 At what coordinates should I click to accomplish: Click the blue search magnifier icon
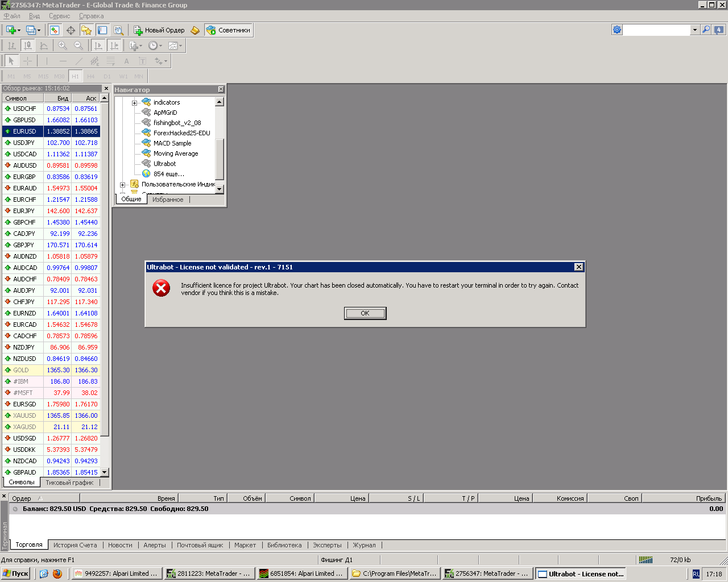706,30
